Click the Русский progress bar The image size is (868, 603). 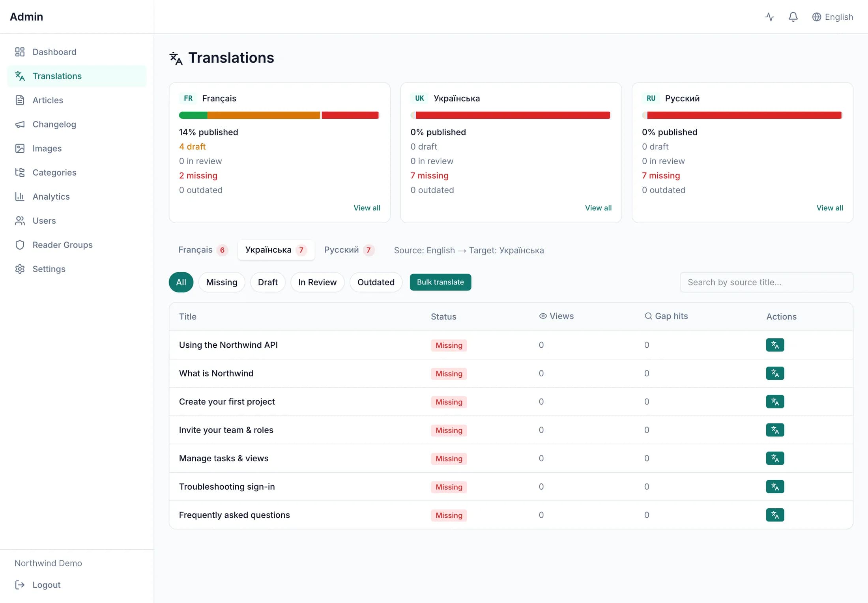pyautogui.click(x=742, y=115)
